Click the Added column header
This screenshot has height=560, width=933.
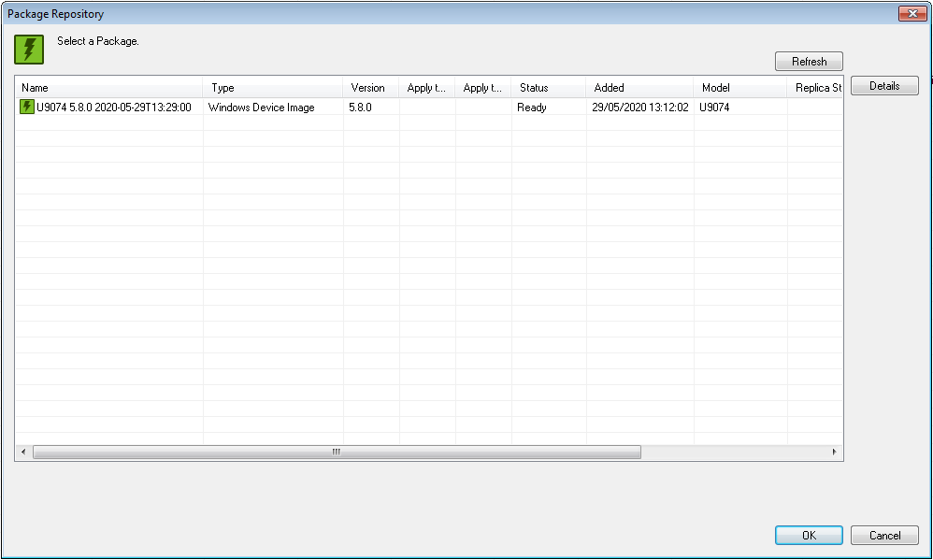point(639,88)
